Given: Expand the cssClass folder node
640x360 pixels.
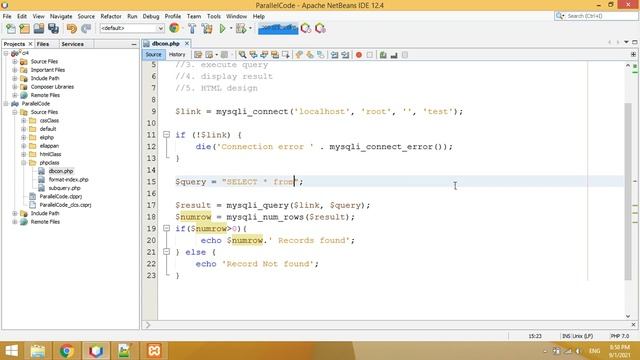Looking at the screenshot, I should 24,120.
